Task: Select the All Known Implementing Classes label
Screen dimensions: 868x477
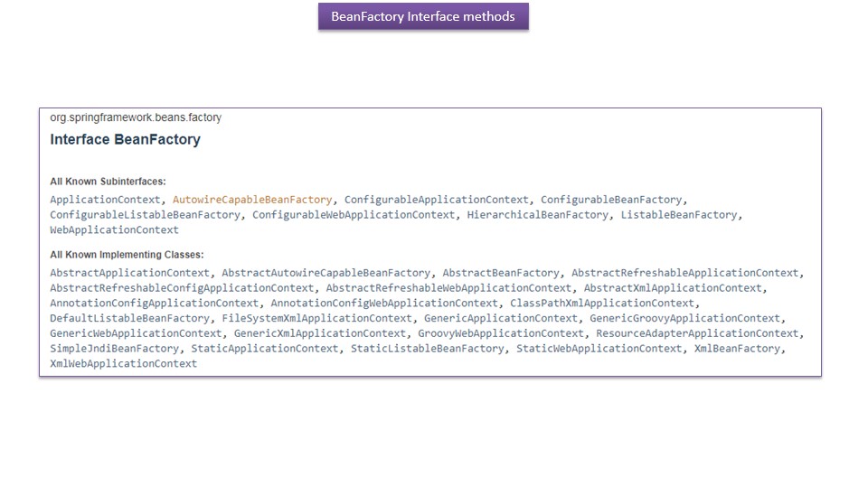Action: click(127, 255)
